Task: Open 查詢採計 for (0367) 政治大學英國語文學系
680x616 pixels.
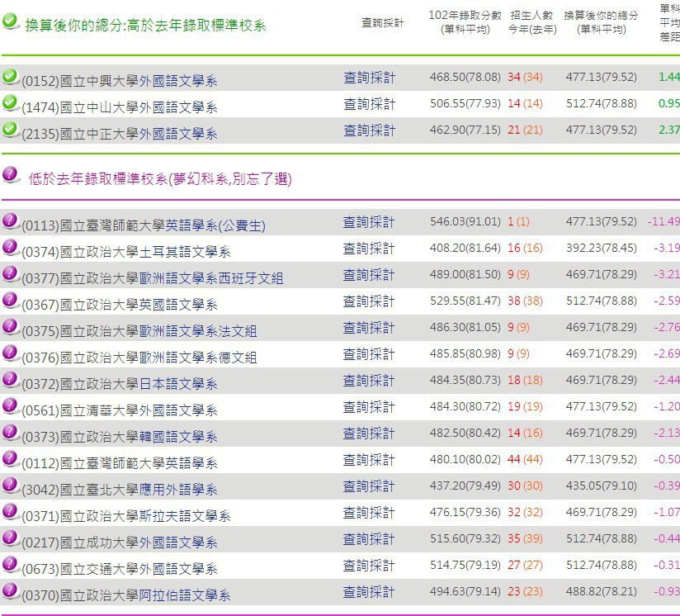Action: [x=369, y=301]
